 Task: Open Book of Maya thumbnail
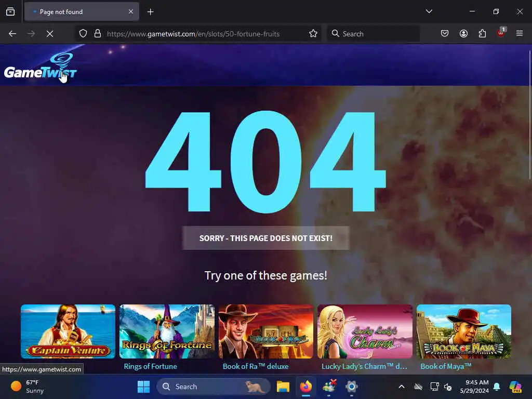click(464, 331)
